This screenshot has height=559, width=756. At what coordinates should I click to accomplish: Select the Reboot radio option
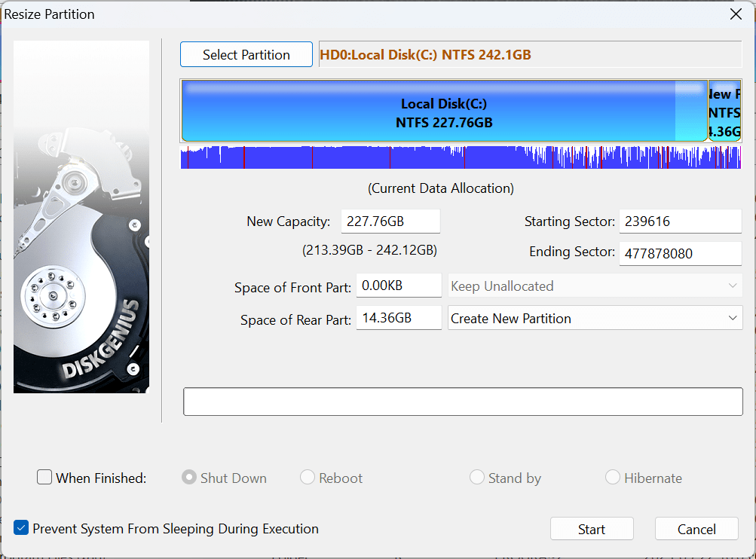pyautogui.click(x=308, y=478)
